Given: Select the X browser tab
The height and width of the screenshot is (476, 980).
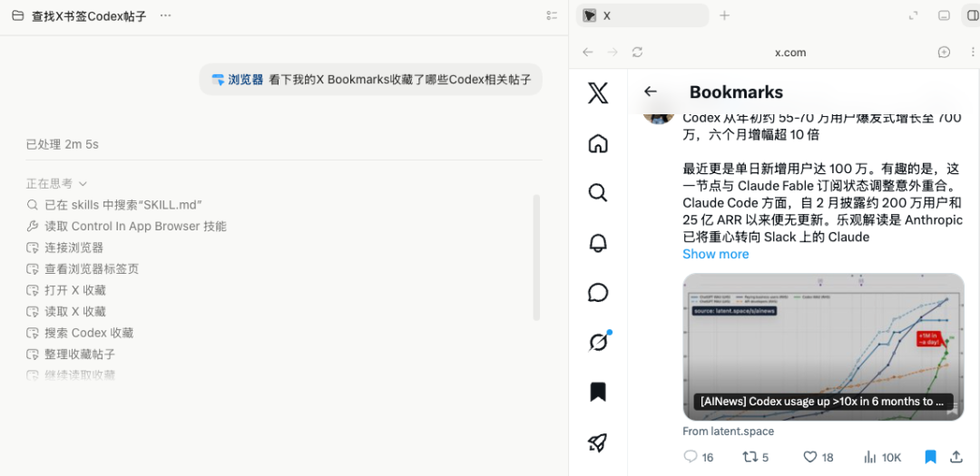Looking at the screenshot, I should click(642, 15).
